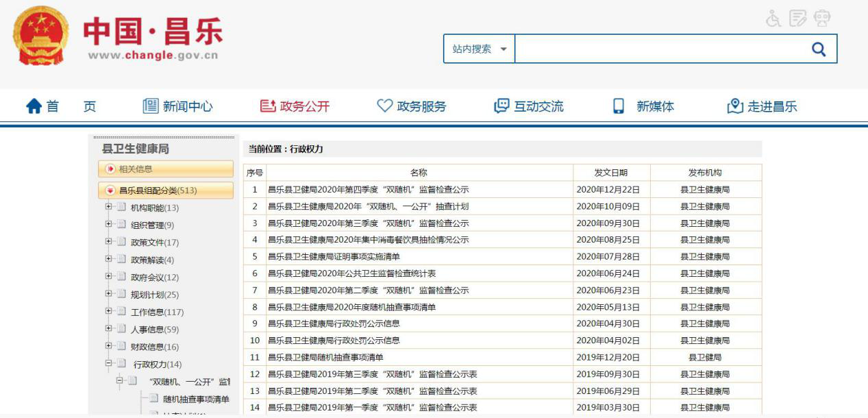Click the home icon in navigation bar
Image resolution: width=868 pixels, height=418 pixels.
click(x=34, y=106)
